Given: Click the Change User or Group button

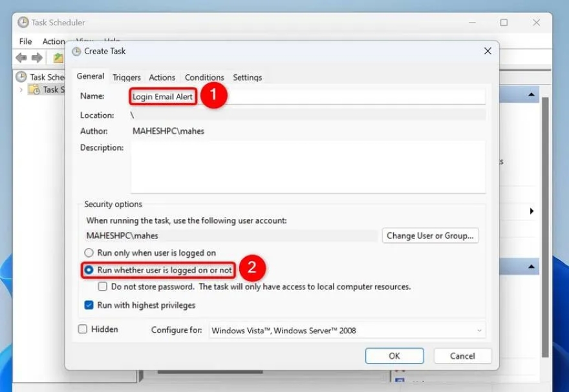Looking at the screenshot, I should [x=430, y=236].
